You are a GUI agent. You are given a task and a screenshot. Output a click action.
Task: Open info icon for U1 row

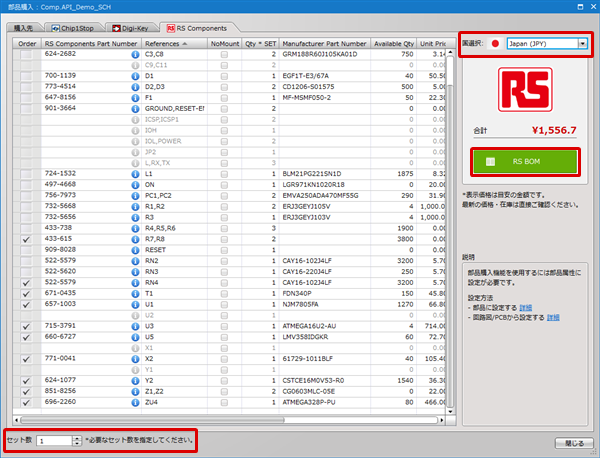[x=135, y=305]
